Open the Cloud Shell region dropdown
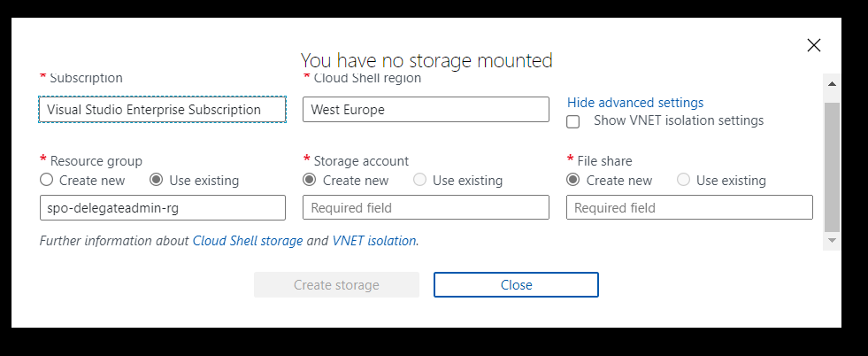Screen dimensions: 868x356 [426, 110]
